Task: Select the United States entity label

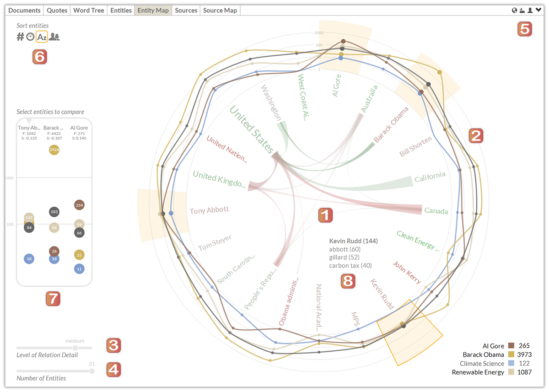Action: pos(252,130)
